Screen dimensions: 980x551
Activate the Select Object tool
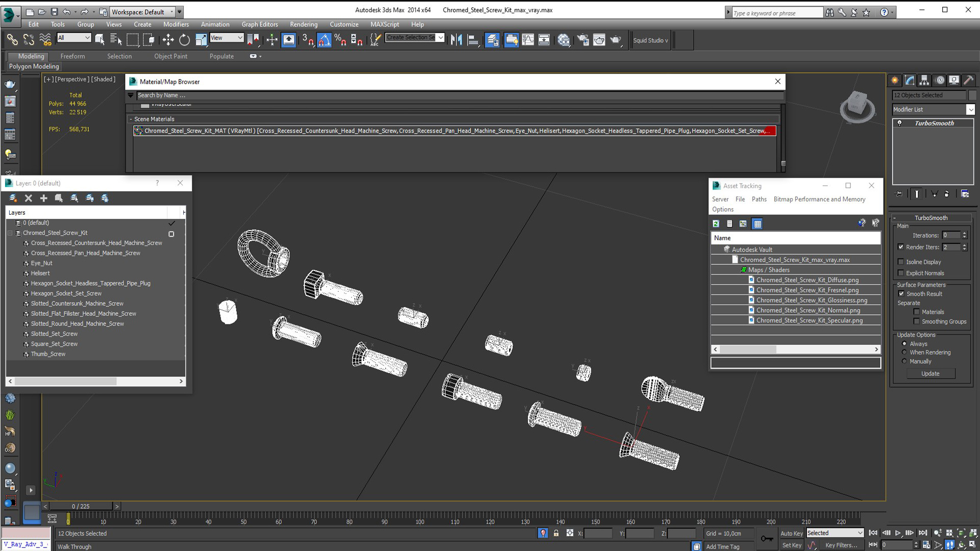pos(100,39)
